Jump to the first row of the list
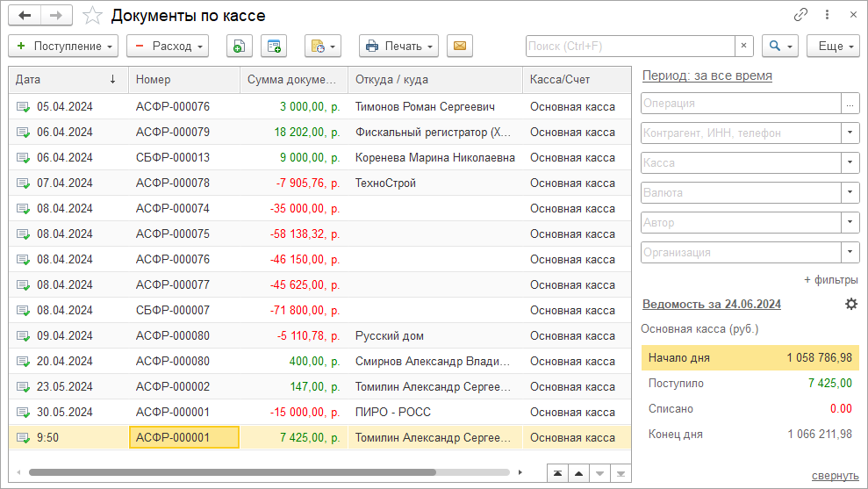The image size is (868, 489). click(556, 472)
